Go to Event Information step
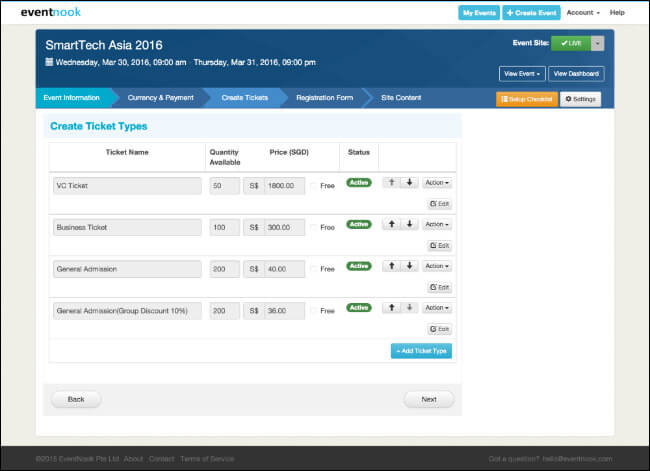The image size is (650, 471). click(x=71, y=98)
